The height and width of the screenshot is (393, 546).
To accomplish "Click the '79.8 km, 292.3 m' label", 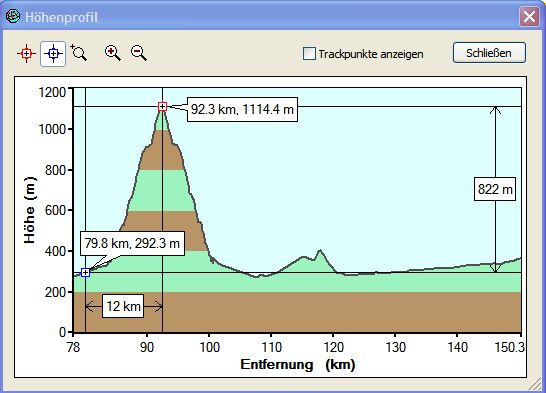I will point(132,243).
